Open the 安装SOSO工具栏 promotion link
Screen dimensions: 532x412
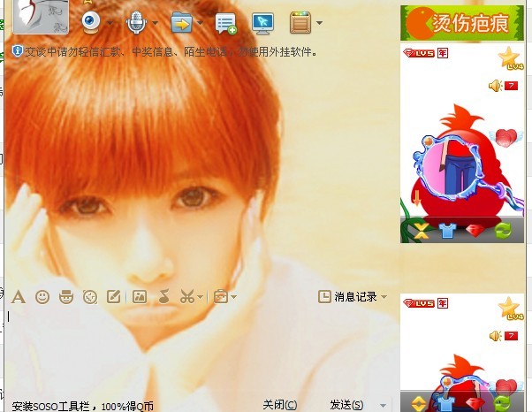[82, 406]
